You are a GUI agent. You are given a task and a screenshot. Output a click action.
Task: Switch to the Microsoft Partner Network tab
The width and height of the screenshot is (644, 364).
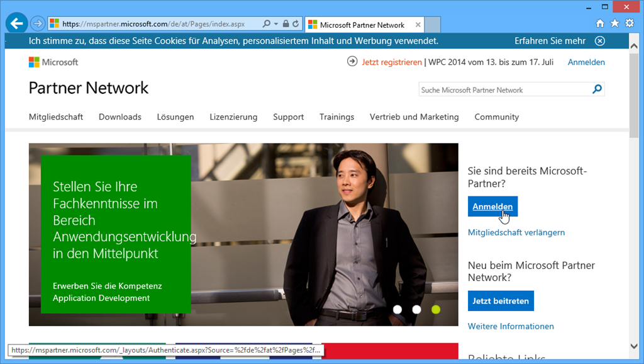362,25
